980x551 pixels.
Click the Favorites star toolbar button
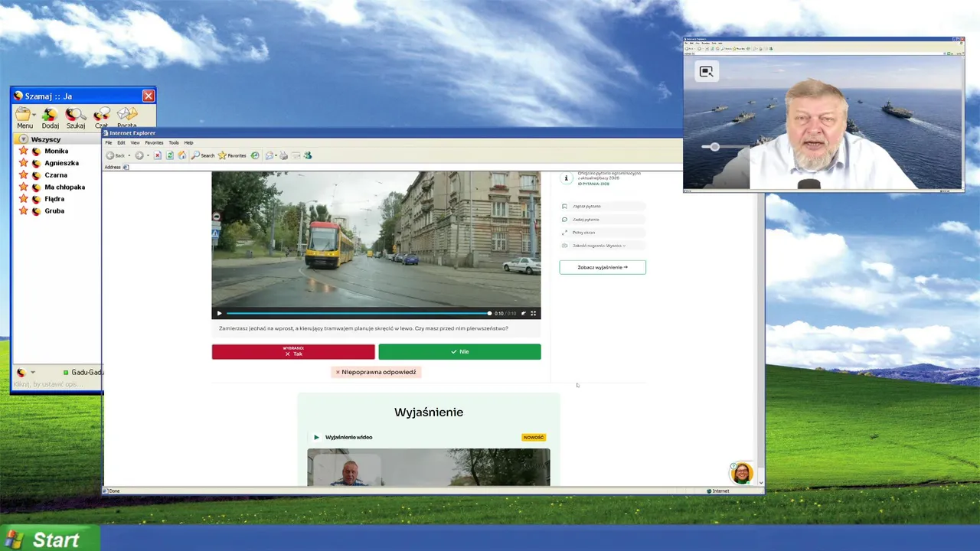(232, 155)
